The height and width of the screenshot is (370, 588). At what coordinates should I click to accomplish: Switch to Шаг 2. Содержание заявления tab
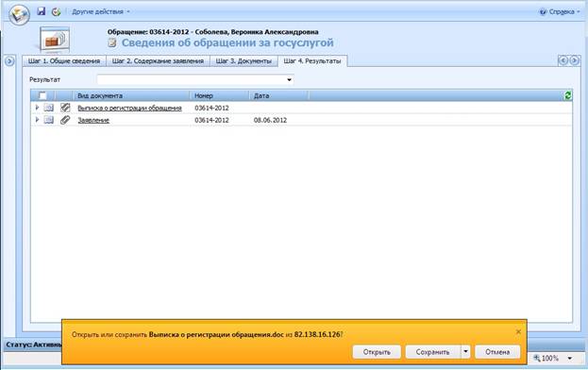point(158,60)
